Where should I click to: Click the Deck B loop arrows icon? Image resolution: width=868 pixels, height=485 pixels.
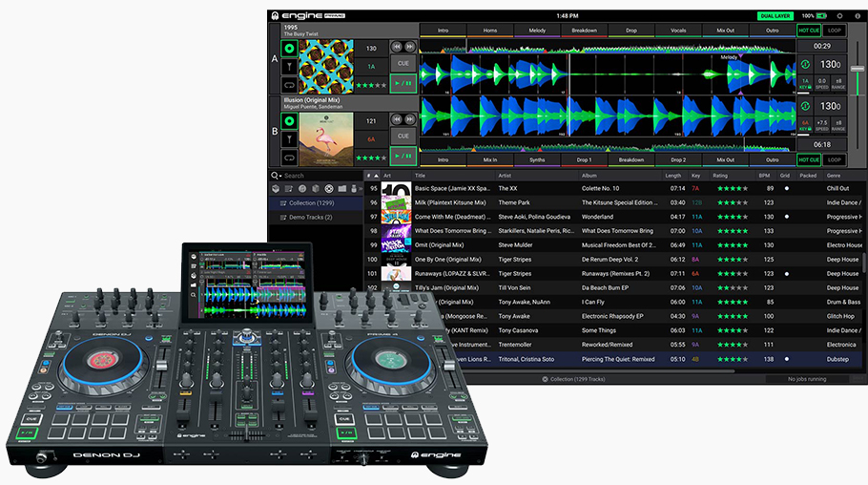[289, 158]
